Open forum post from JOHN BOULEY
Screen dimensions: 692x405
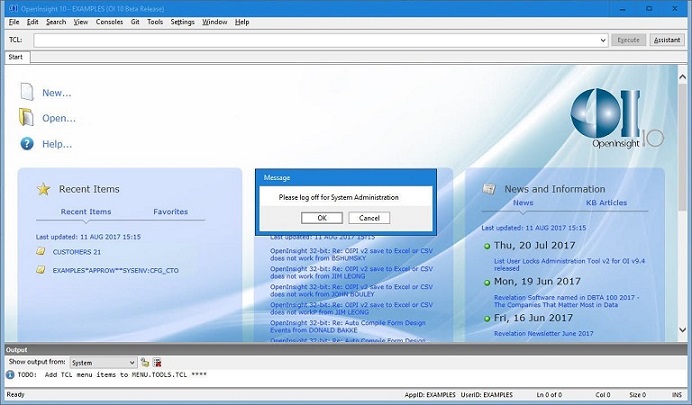tap(351, 290)
